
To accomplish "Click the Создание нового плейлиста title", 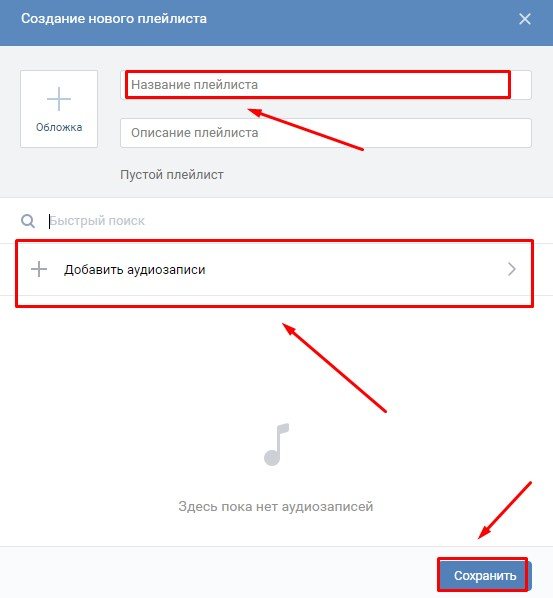I will [114, 19].
